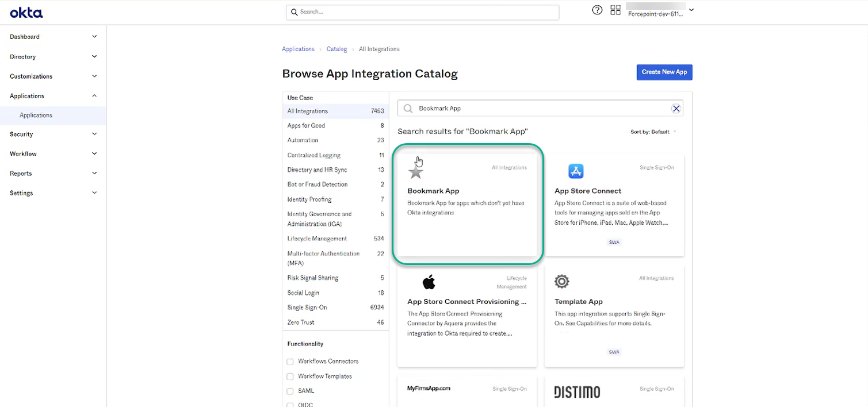Screen dimensions: 868x407
Task: Click the Apple icon on App Store Connect Provisioning
Action: click(429, 281)
